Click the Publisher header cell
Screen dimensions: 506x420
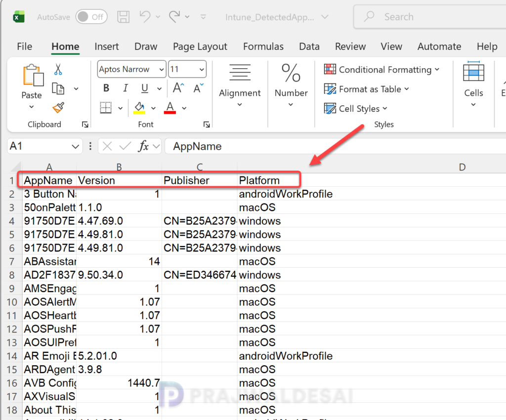(200, 180)
